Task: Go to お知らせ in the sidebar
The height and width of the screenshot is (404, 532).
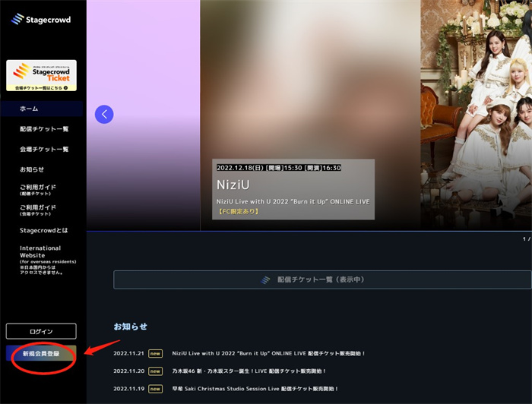Action: tap(32, 169)
